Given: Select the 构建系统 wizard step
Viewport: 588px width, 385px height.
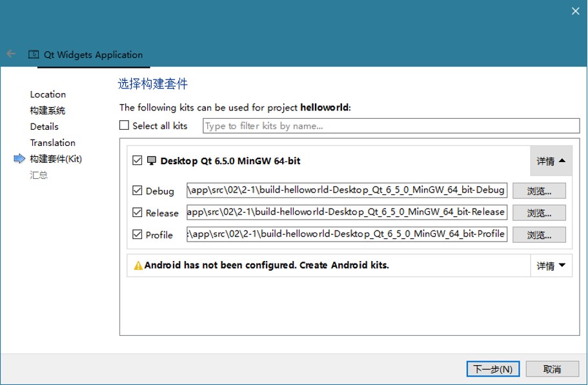Looking at the screenshot, I should click(x=48, y=110).
